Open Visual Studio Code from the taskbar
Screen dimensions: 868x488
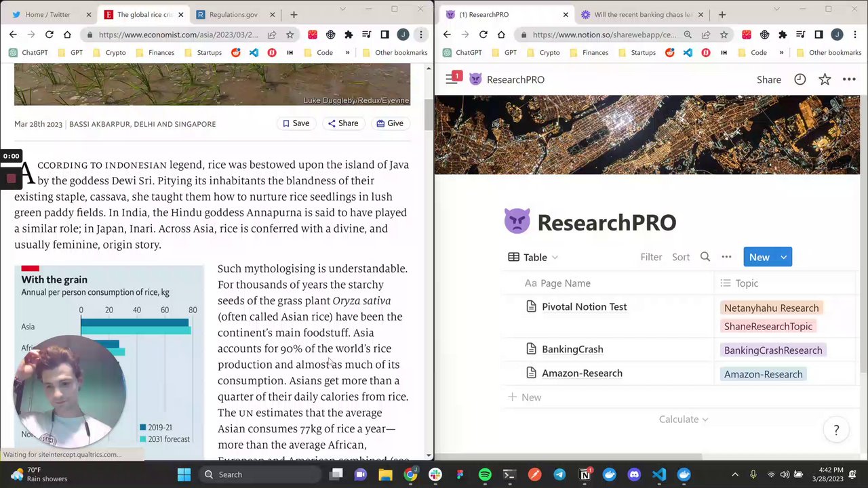pos(659,474)
